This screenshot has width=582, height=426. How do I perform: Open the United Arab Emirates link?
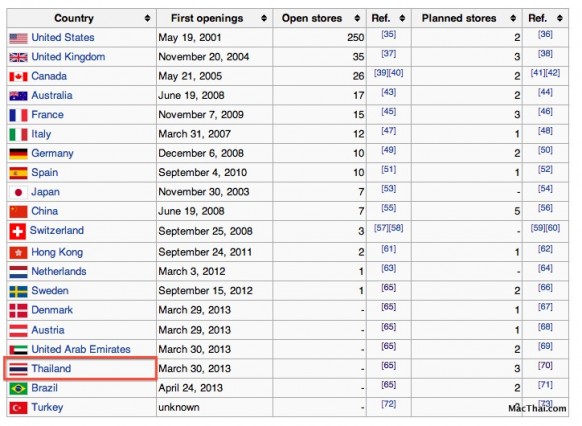pos(81,349)
